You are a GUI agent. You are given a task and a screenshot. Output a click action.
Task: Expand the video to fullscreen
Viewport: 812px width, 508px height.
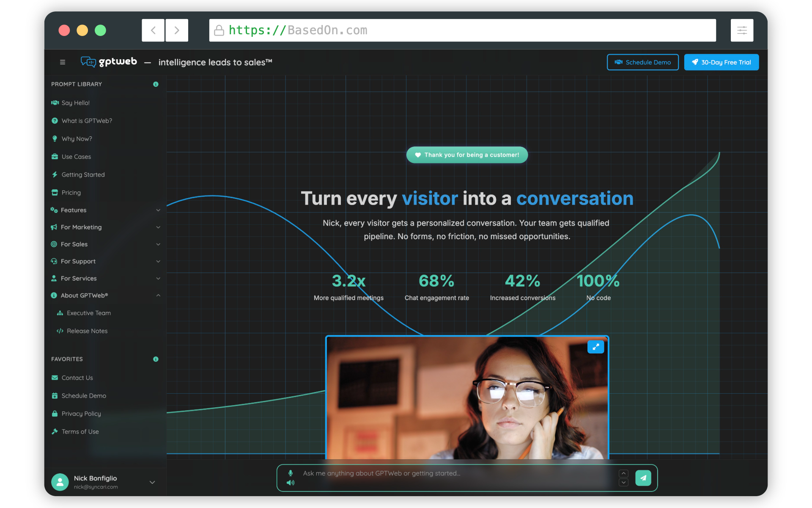[595, 347]
